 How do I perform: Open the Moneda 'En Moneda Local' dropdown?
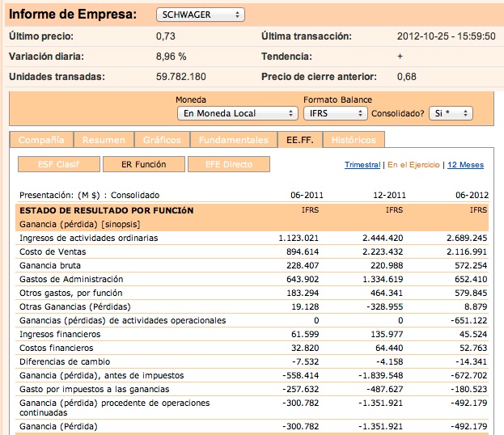(238, 113)
